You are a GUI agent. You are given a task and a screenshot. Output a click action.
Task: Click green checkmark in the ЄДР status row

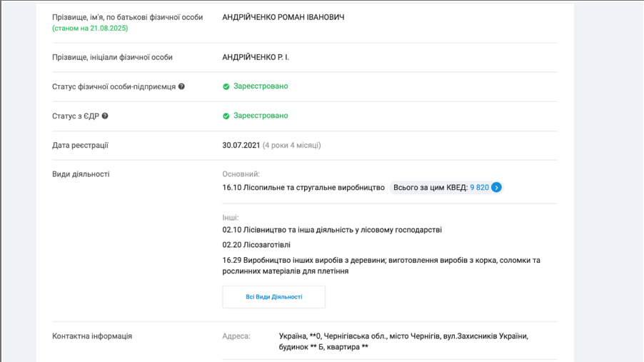pyautogui.click(x=226, y=116)
